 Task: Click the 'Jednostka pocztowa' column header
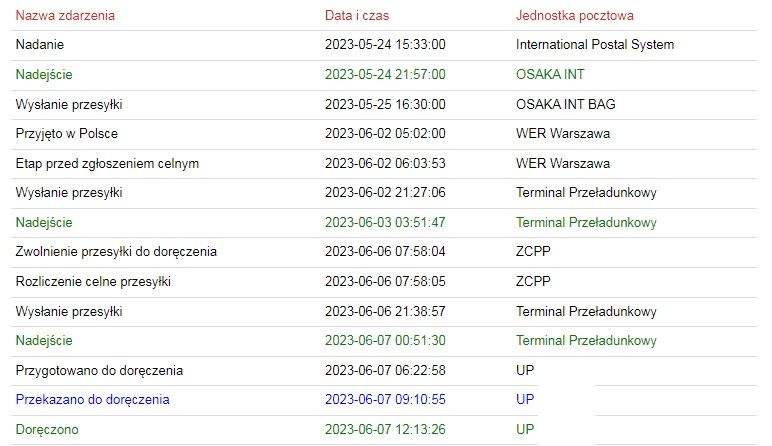575,15
